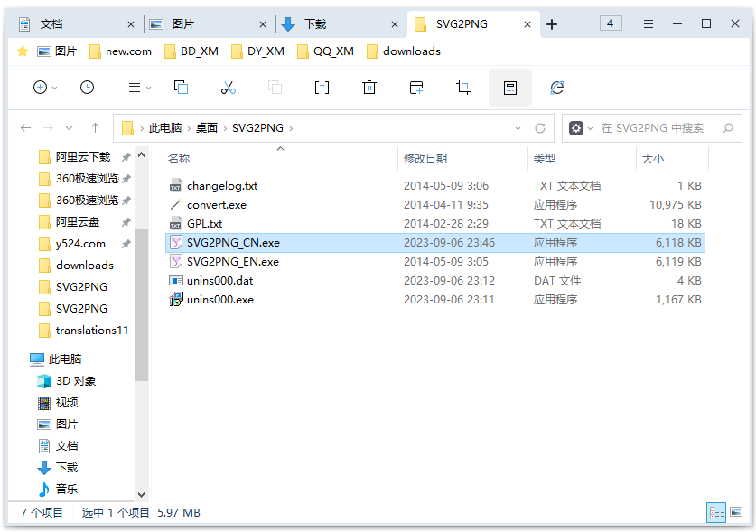Expand dropdown beside the new item icon
The width and height of the screenshot is (756, 532).
(x=54, y=88)
